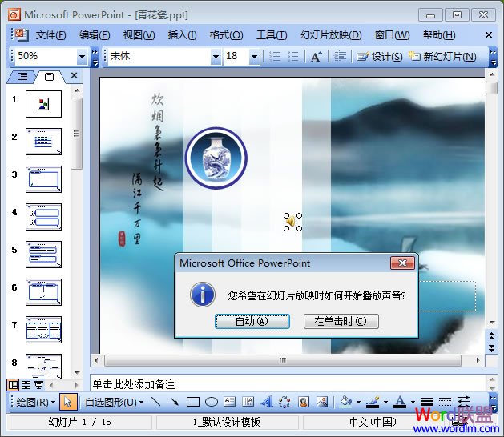504x437 pixels.
Task: Open the 格式(O) menu
Action: tap(226, 35)
